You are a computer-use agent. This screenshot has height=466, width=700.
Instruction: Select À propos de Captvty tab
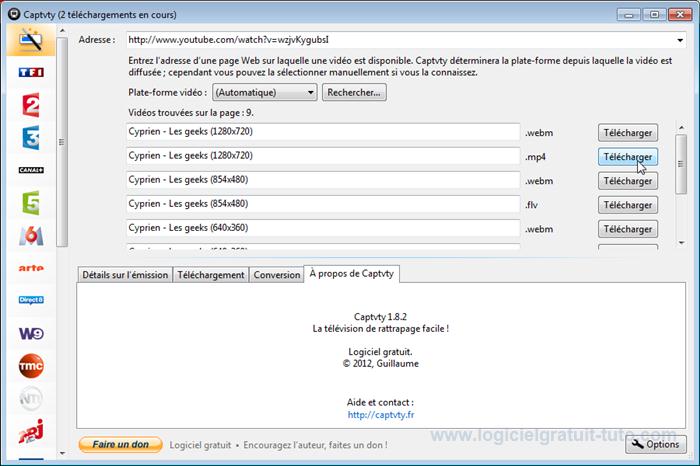point(351,274)
